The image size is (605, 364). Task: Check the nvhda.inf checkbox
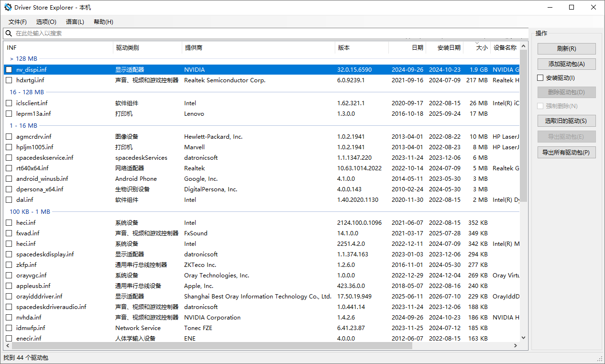pos(9,318)
